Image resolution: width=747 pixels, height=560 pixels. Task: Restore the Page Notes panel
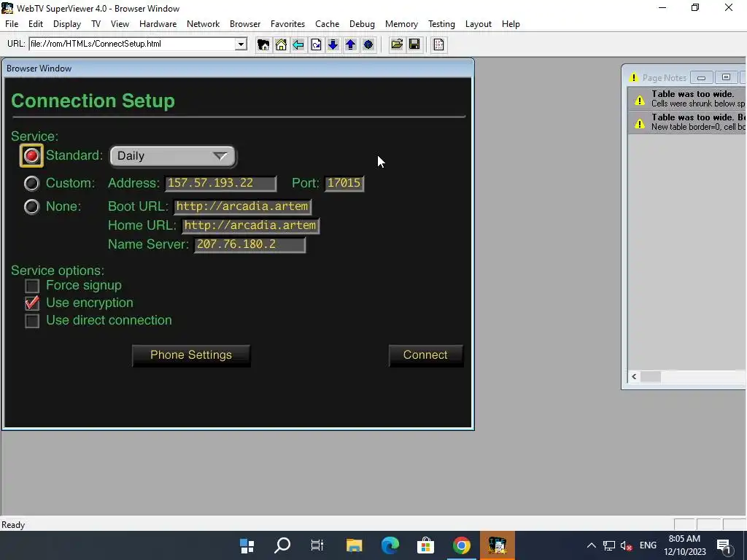[726, 77]
